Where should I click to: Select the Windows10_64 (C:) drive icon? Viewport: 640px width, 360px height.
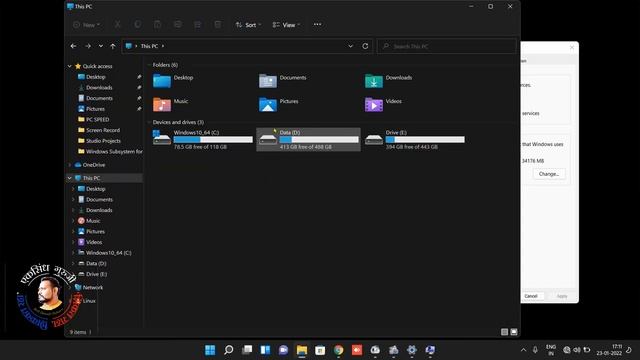tap(162, 138)
